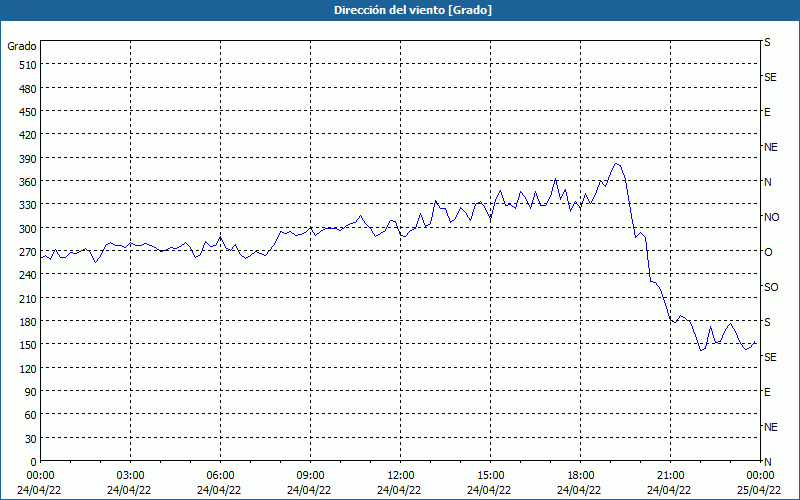Click the 330 degree axis label
The image size is (800, 500).
pyautogui.click(x=28, y=205)
